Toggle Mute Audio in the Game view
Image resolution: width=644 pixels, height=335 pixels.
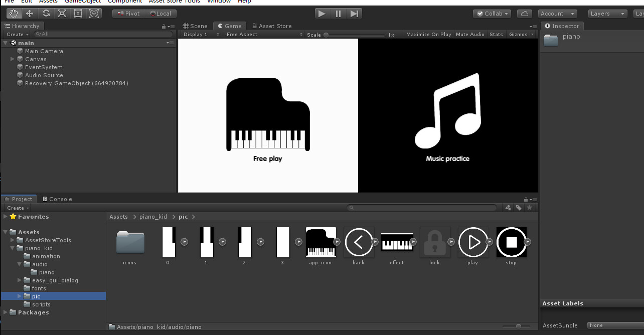(470, 34)
